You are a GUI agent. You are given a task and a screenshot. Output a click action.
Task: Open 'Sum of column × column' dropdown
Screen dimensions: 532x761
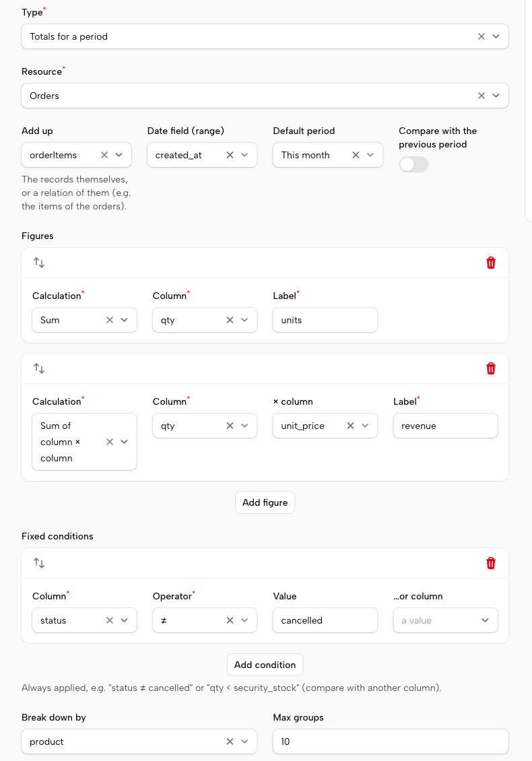tap(125, 442)
